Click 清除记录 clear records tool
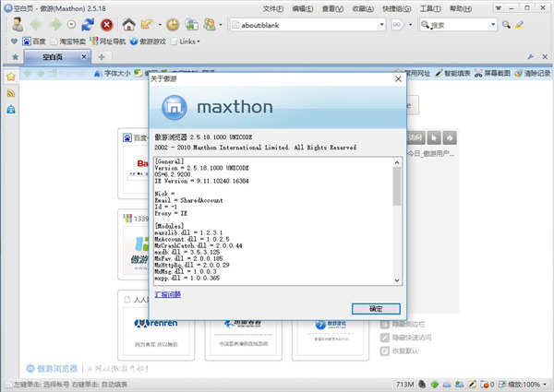This screenshot has width=554, height=392. tap(533, 74)
